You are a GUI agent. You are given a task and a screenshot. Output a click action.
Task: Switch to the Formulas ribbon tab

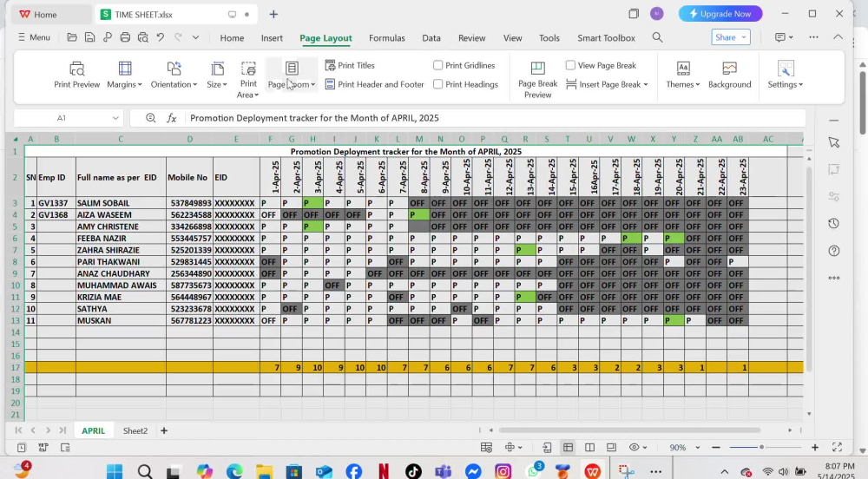pyautogui.click(x=387, y=37)
